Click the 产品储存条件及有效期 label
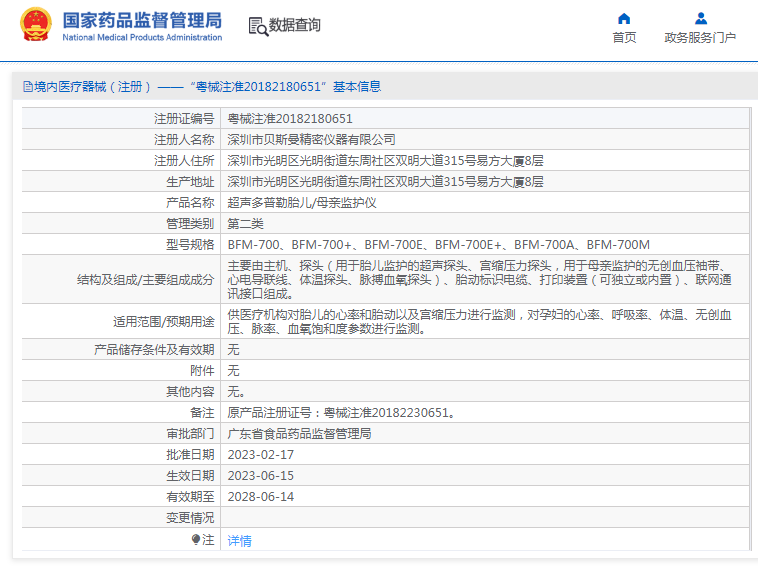The height and width of the screenshot is (570, 758). (x=154, y=350)
